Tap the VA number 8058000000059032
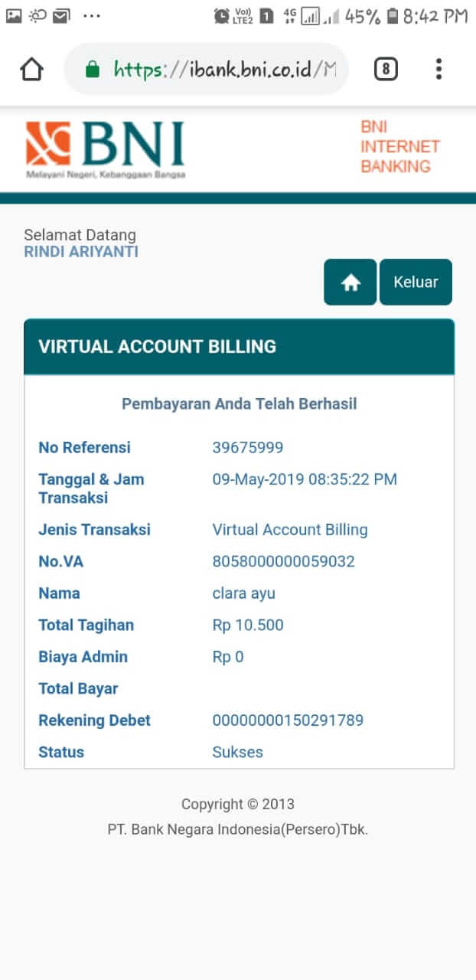 [x=283, y=562]
